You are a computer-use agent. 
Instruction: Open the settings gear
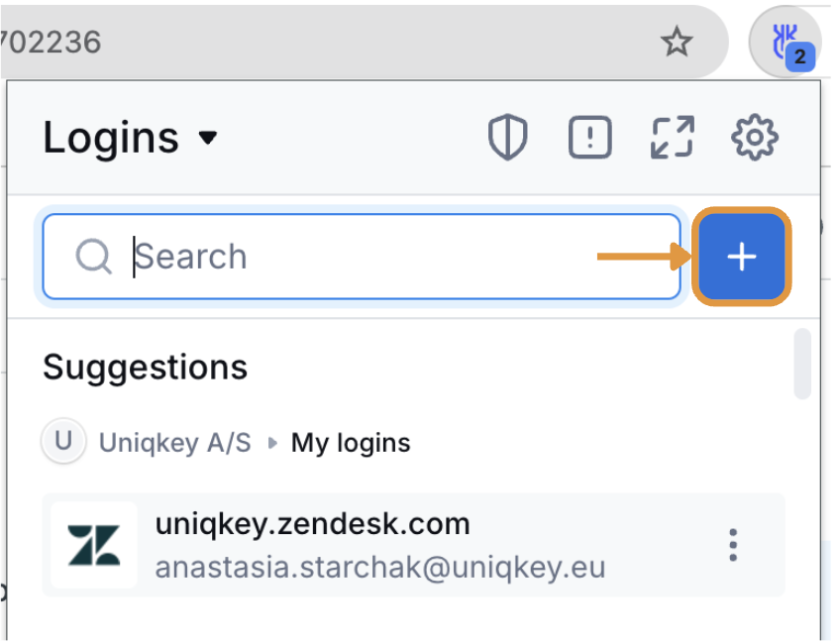point(755,137)
